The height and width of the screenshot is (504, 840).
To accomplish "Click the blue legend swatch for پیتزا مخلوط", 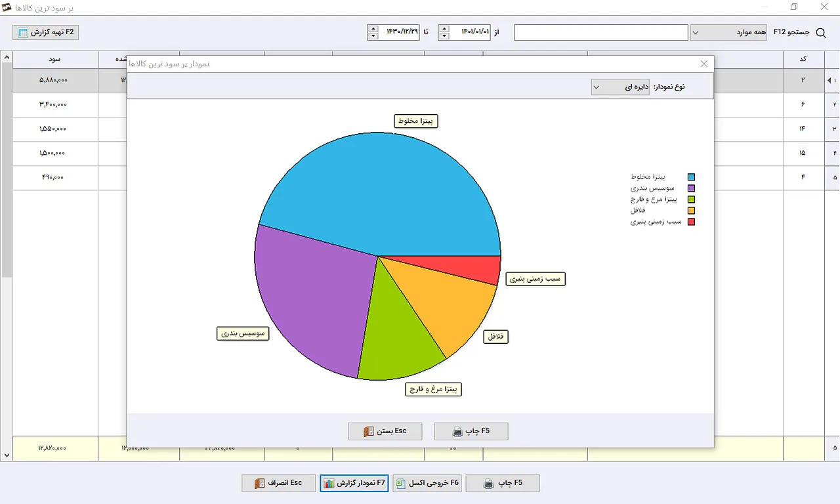I will [x=690, y=177].
